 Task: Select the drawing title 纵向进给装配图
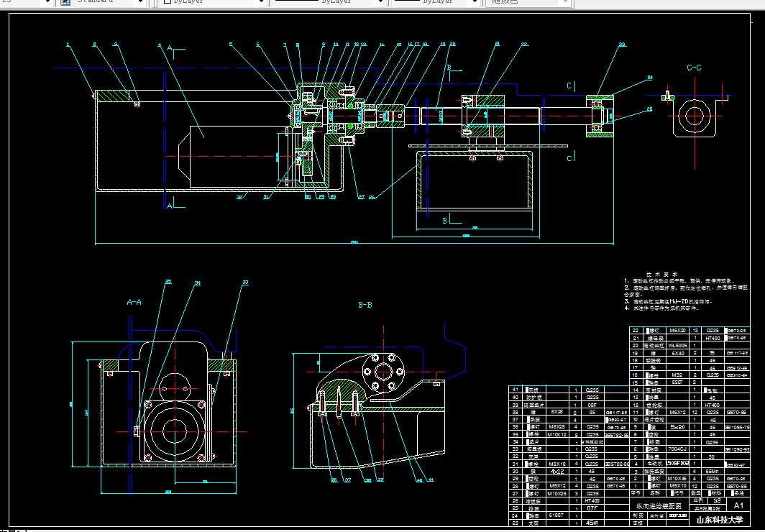(x=659, y=506)
